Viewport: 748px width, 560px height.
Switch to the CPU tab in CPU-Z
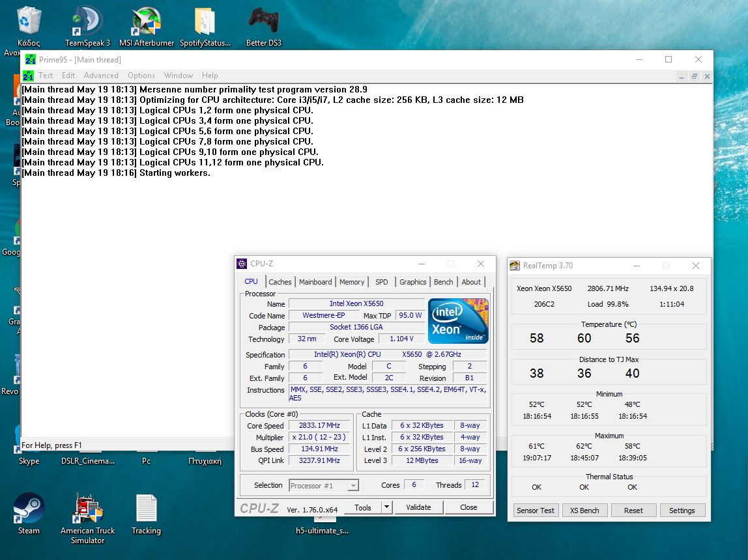pos(251,281)
